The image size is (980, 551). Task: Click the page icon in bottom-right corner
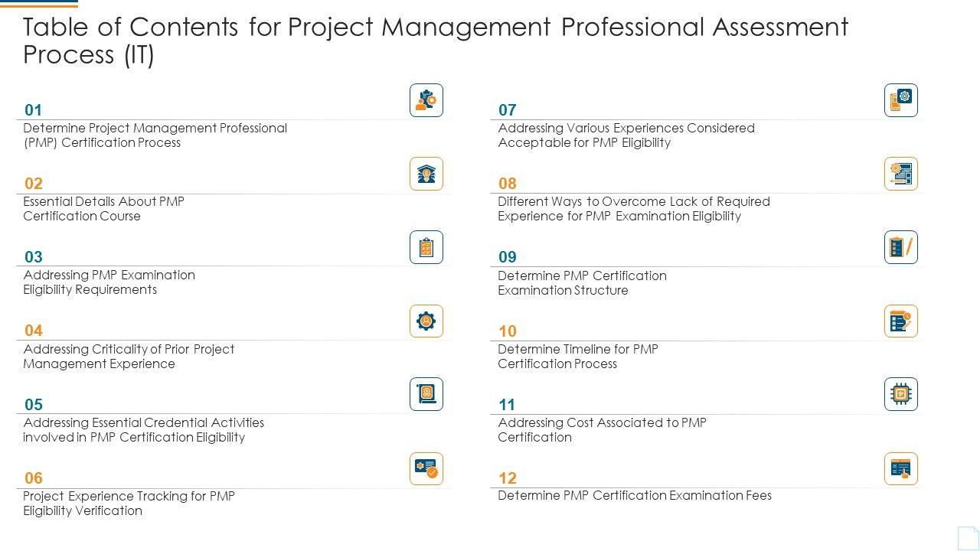coord(968,537)
